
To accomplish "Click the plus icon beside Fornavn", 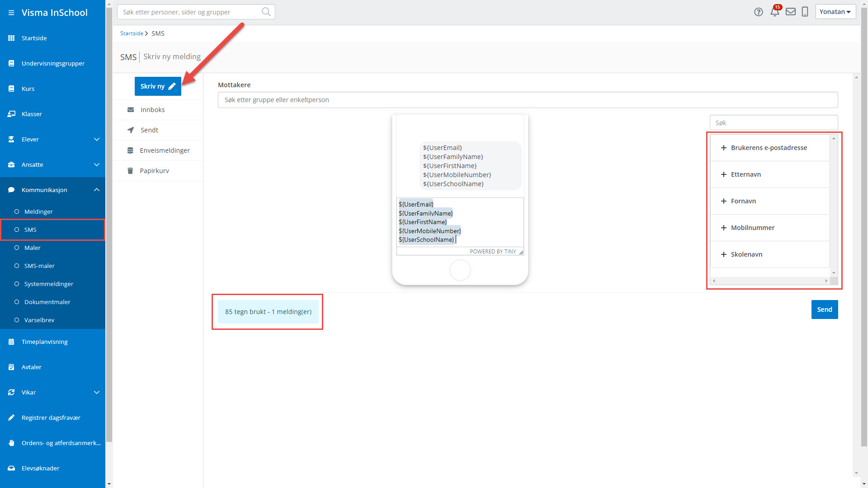I will tap(723, 201).
